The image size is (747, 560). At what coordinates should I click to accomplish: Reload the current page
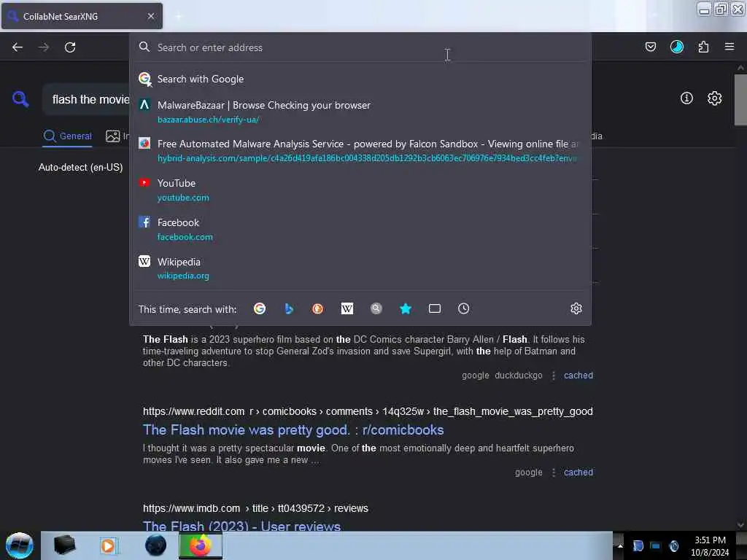(x=70, y=47)
